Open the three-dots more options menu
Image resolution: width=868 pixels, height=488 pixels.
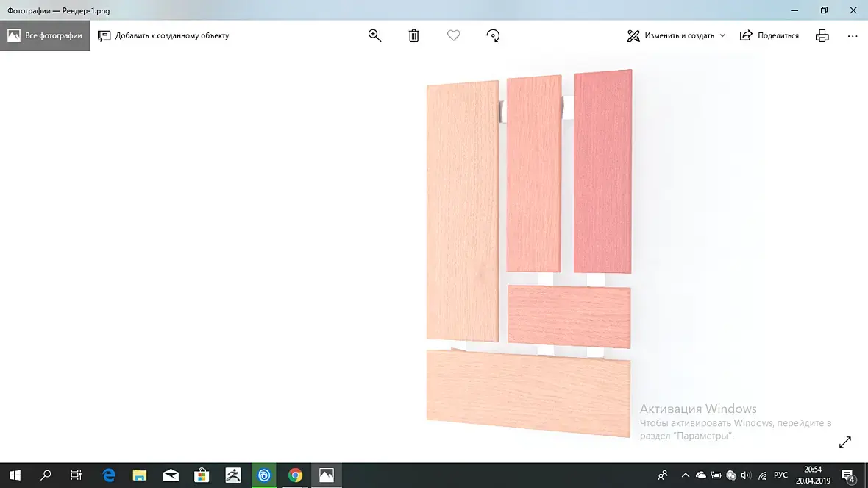point(853,35)
